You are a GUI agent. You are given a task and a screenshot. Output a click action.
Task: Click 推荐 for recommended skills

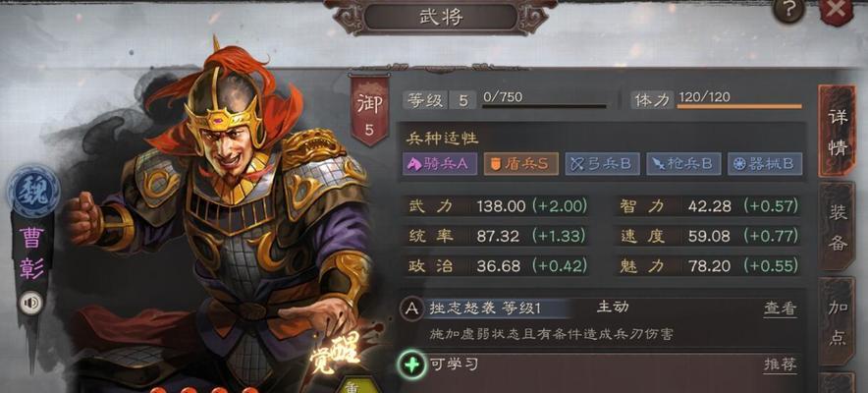781,365
